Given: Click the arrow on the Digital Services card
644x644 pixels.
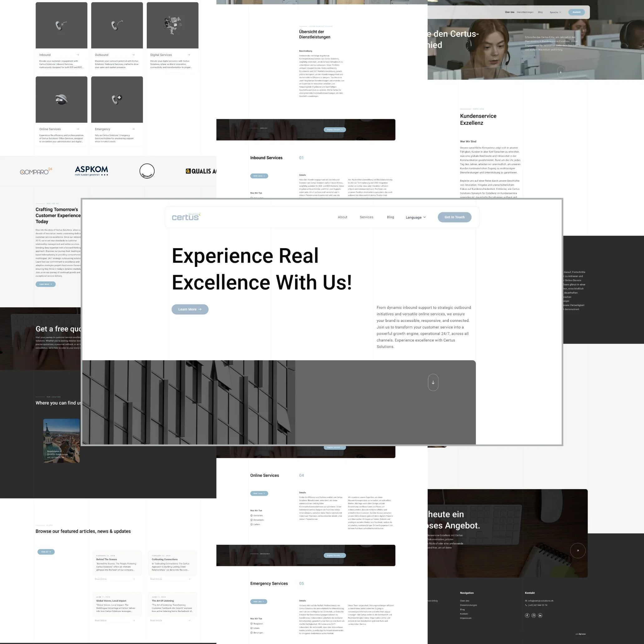Looking at the screenshot, I should click(189, 55).
